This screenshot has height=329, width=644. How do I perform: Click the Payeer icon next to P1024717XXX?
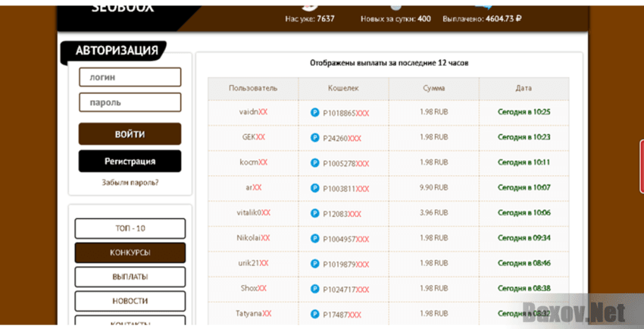click(x=315, y=289)
